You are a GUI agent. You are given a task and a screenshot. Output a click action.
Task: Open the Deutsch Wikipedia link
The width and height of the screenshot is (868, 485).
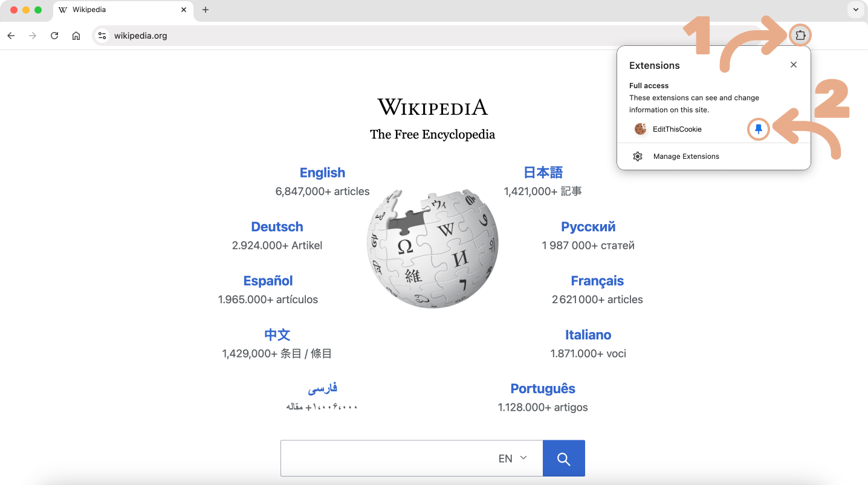click(x=277, y=227)
